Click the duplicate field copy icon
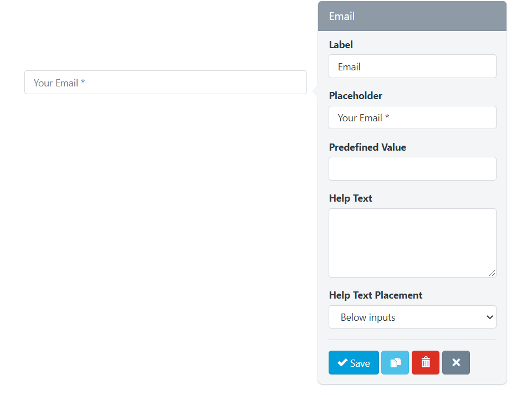The height and width of the screenshot is (395, 532). coord(395,363)
